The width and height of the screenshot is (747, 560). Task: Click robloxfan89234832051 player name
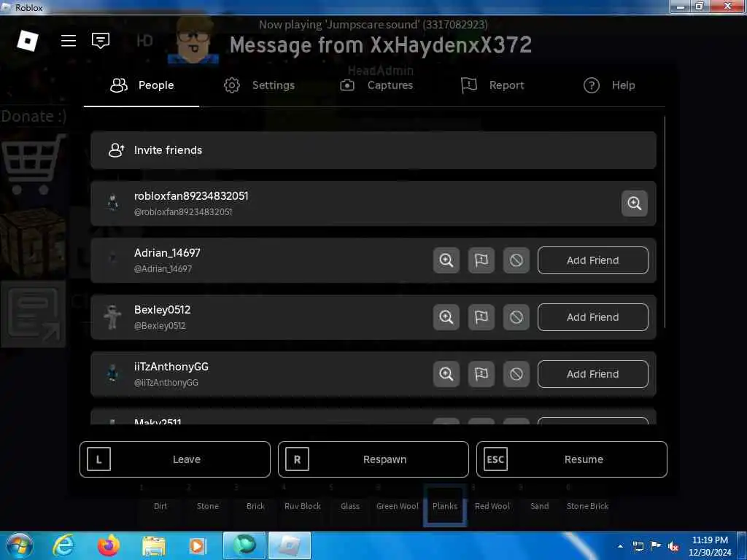(x=191, y=196)
